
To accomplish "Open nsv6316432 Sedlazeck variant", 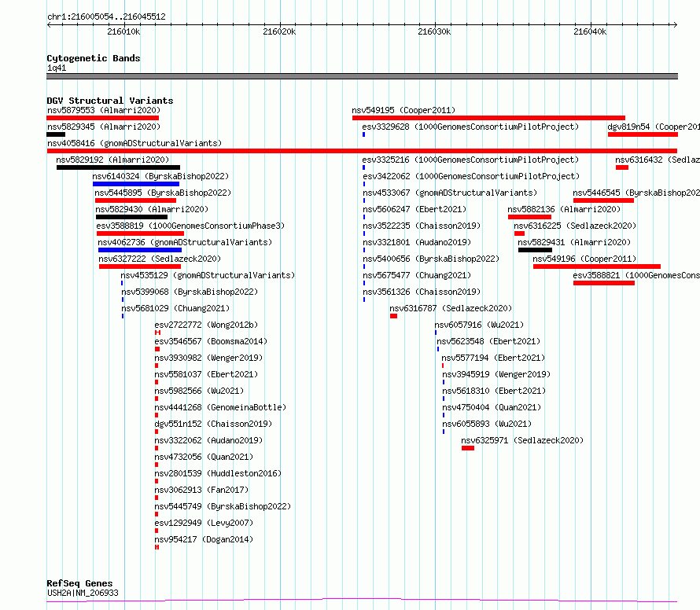I will click(x=658, y=160).
